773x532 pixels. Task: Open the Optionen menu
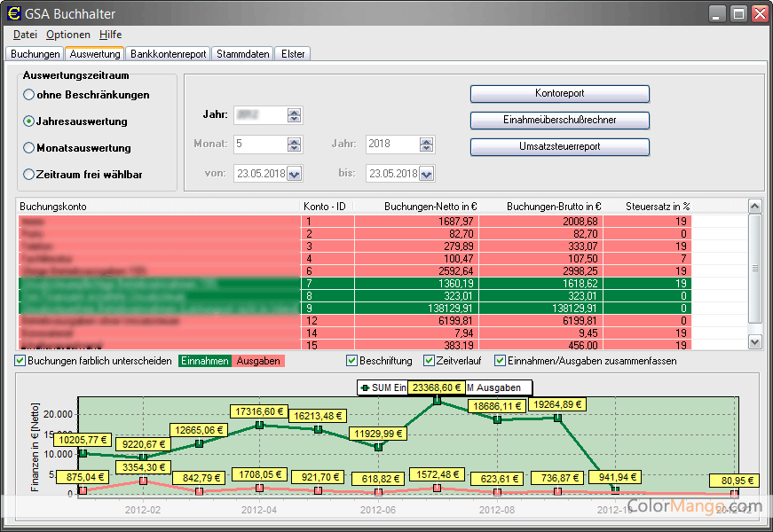pos(67,35)
